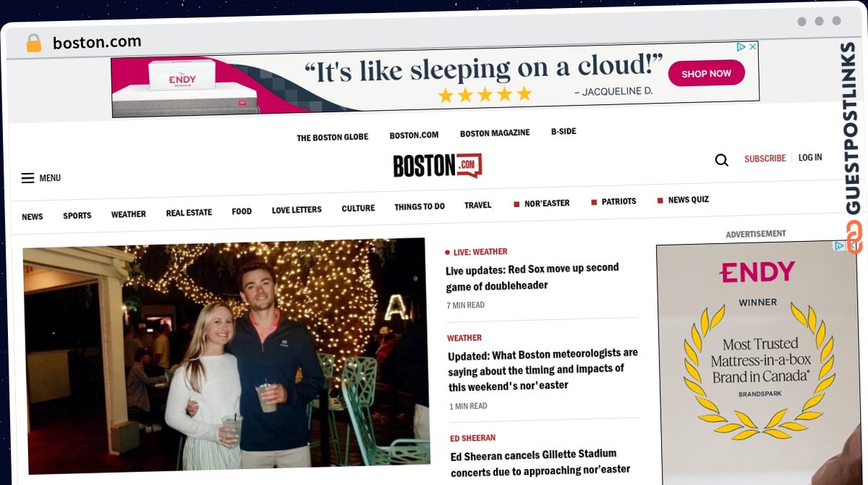Screen dimensions: 868x485
Task: Click the Log In link
Action: (810, 157)
